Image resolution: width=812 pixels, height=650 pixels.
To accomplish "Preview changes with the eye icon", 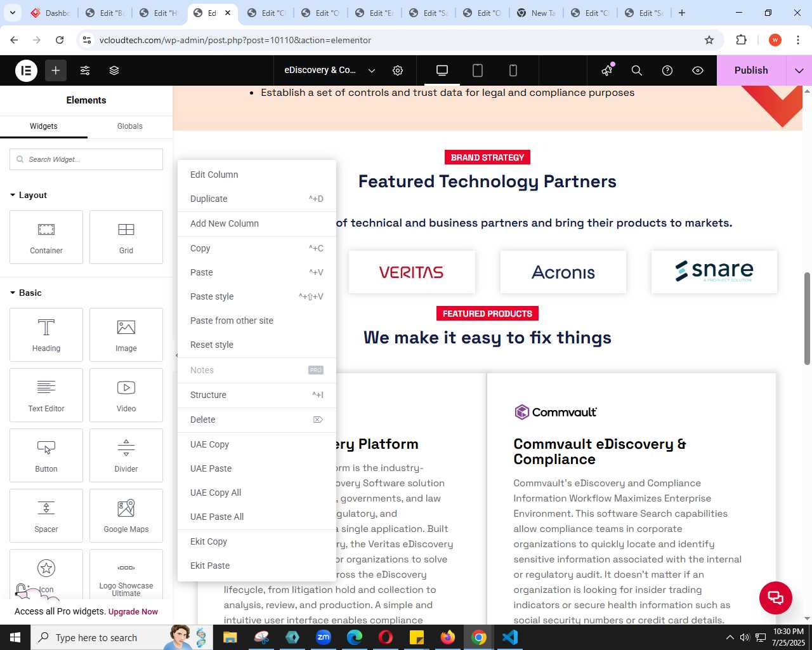I will tap(698, 70).
